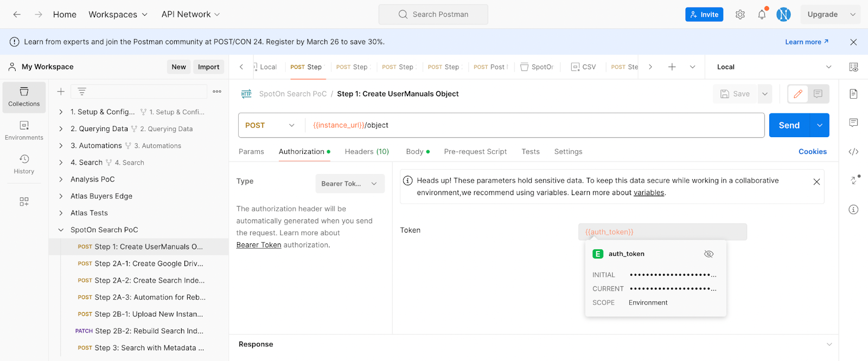The image size is (868, 361).
Task: Click Import button
Action: click(x=208, y=67)
